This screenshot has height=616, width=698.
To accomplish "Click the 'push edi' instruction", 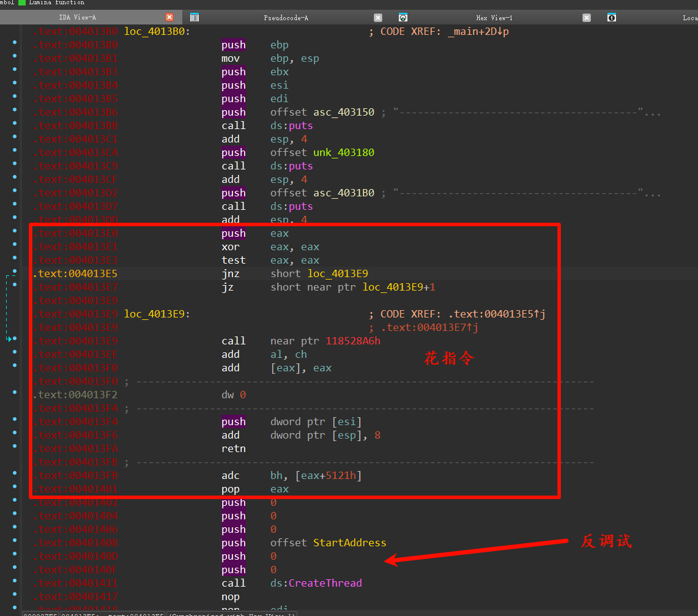I will (x=255, y=99).
